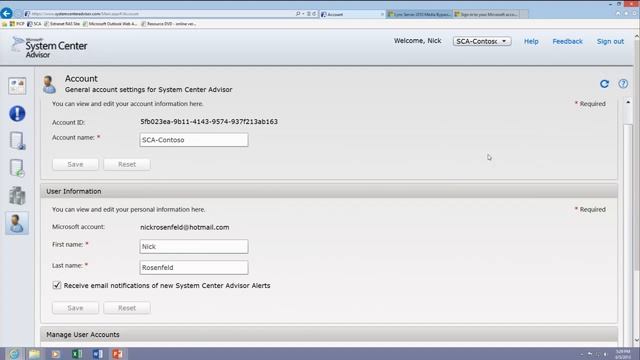Switch to the Account browser tab

coord(353,14)
